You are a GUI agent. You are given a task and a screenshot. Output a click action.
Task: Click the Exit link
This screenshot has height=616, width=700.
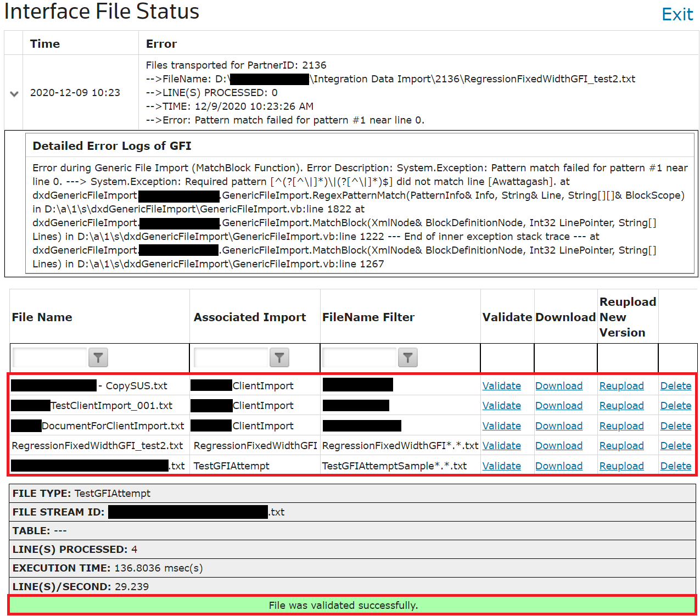click(677, 14)
